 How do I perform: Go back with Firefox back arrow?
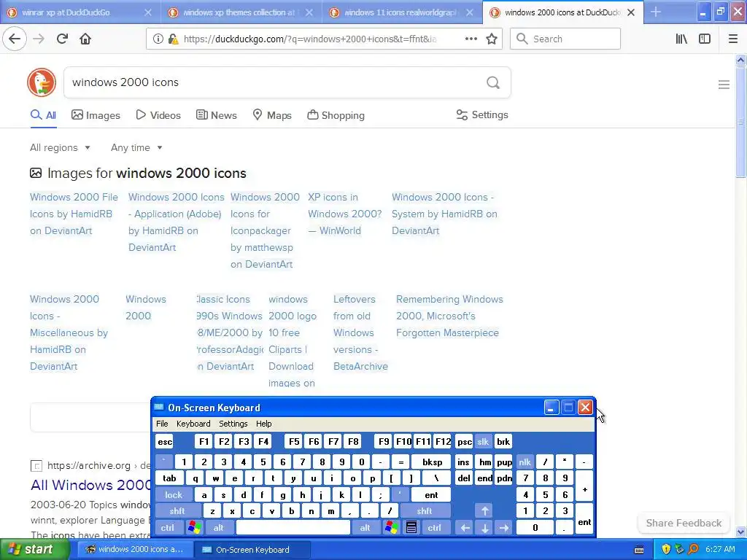tap(15, 39)
